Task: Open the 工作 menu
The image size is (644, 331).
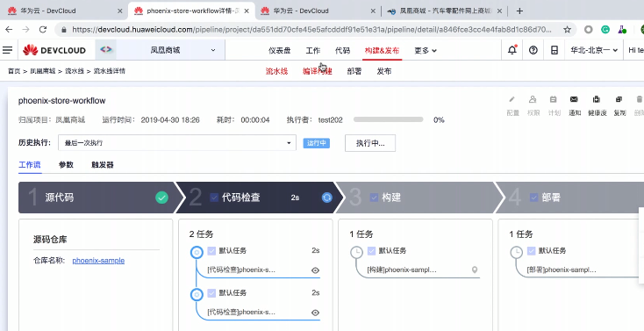Action: pos(312,51)
